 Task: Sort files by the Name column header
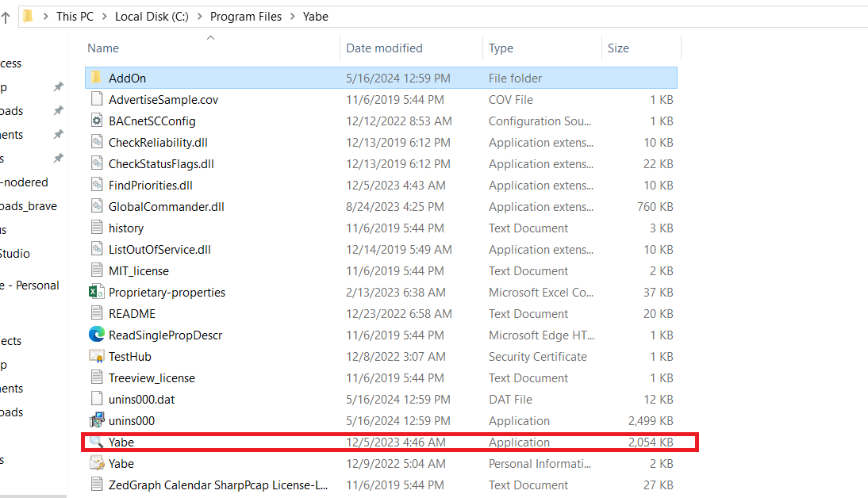tap(103, 48)
